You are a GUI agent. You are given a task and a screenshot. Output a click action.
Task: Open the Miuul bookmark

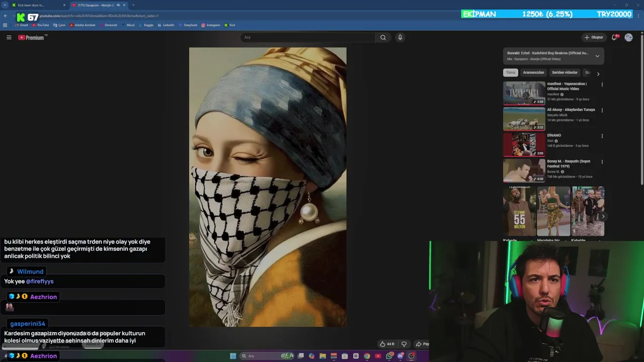click(x=128, y=25)
